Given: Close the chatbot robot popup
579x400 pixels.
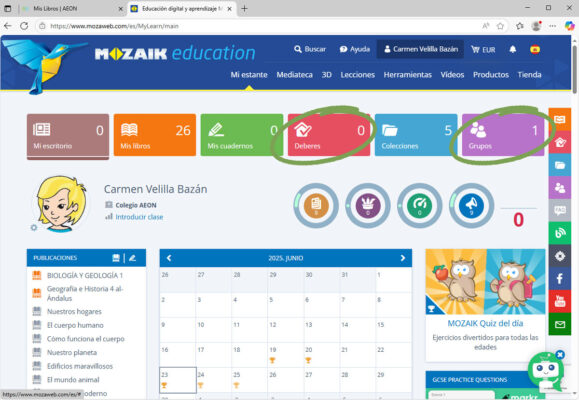Looking at the screenshot, I should pos(560,355).
